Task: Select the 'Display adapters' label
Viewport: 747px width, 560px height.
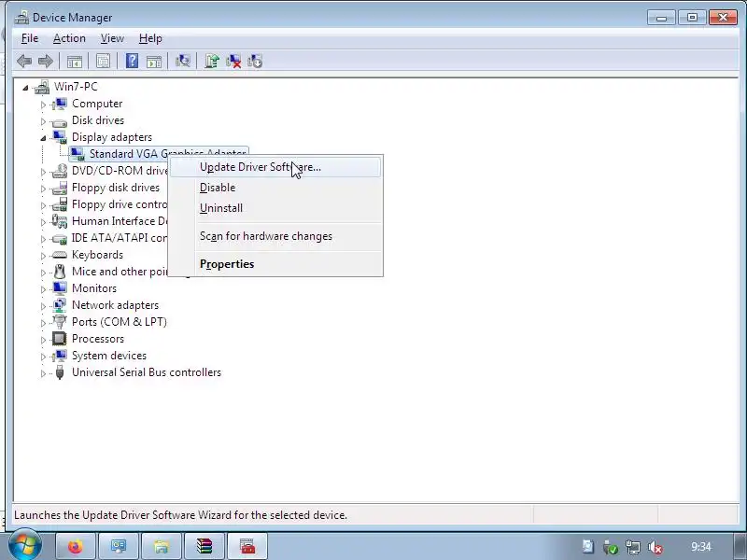Action: click(x=112, y=137)
